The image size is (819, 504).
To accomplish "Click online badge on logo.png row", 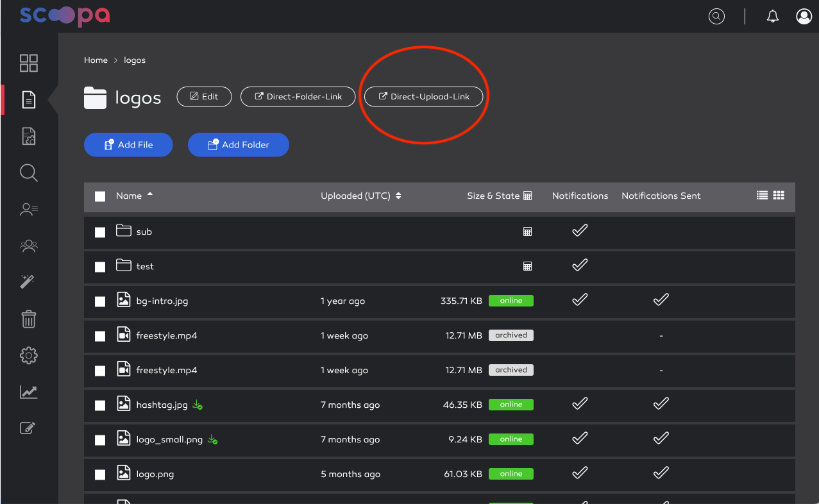I will coord(511,474).
